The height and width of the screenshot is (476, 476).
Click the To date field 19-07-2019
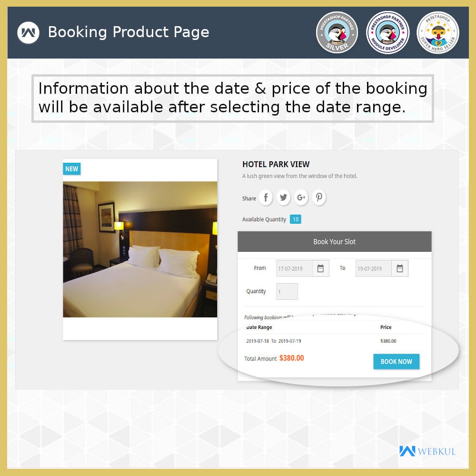pyautogui.click(x=373, y=268)
